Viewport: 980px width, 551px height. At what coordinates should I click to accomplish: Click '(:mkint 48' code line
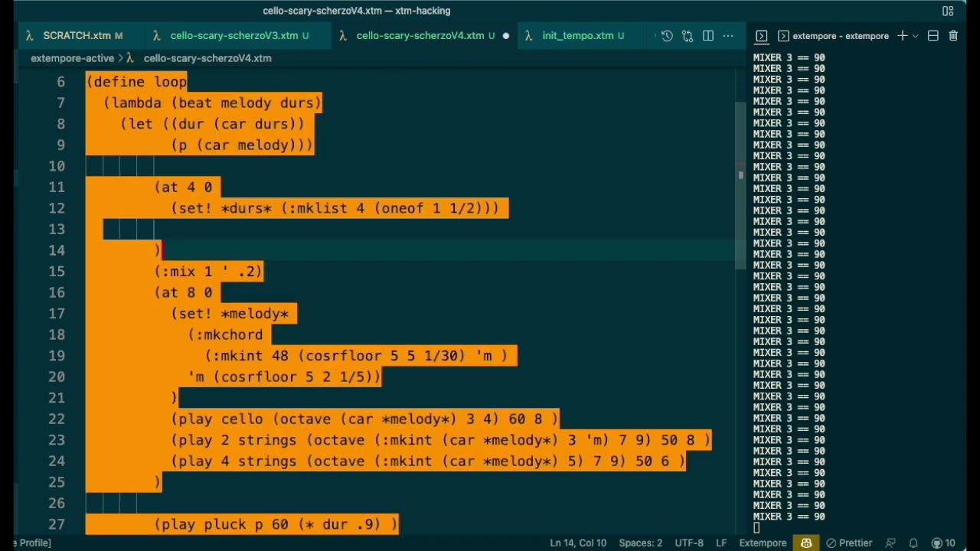click(x=356, y=355)
